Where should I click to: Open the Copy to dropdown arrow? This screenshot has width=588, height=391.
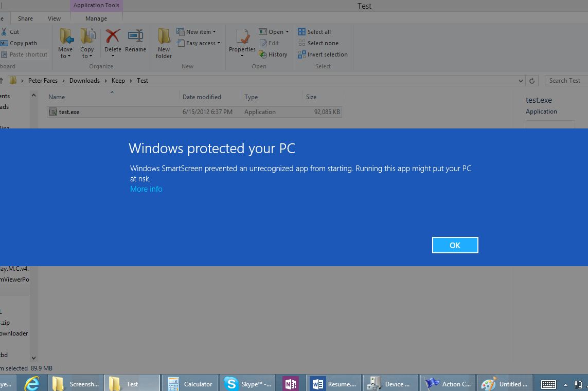pos(91,56)
